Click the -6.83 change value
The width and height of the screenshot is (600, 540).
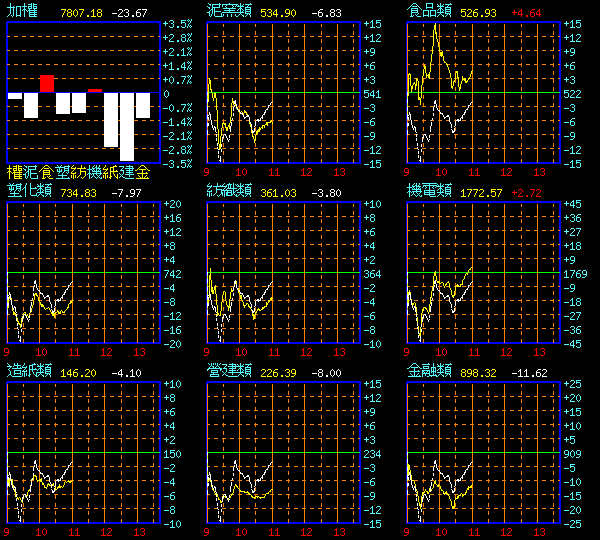click(326, 13)
